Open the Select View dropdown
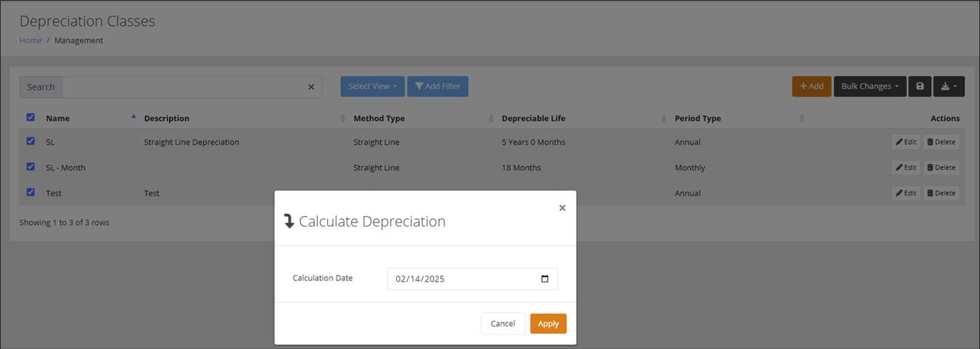Viewport: 980px width, 349px height. pos(372,86)
